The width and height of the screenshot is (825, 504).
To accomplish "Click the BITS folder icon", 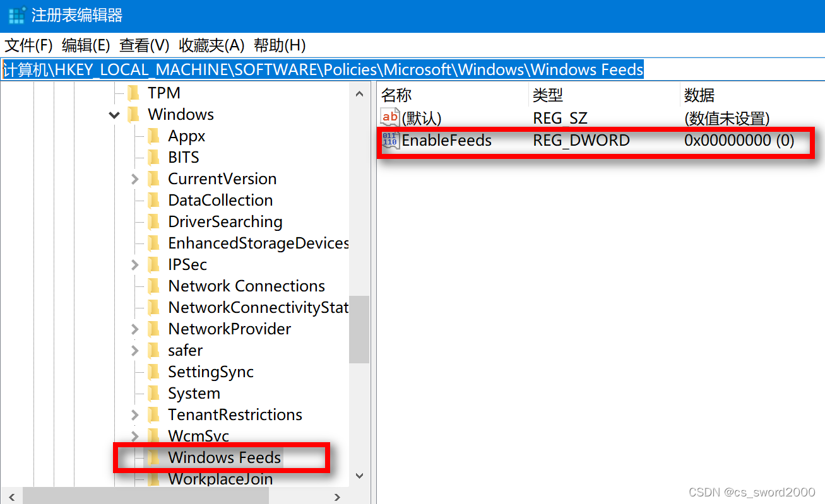I will tap(153, 158).
